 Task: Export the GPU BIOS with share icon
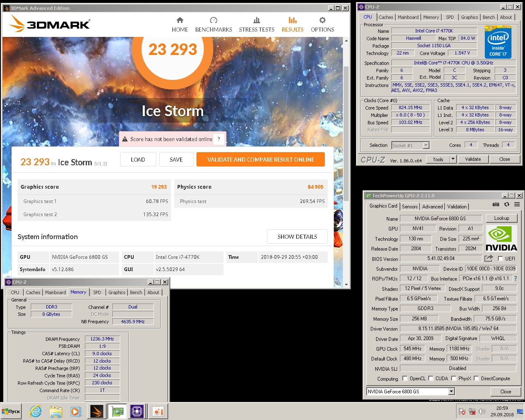click(488, 258)
